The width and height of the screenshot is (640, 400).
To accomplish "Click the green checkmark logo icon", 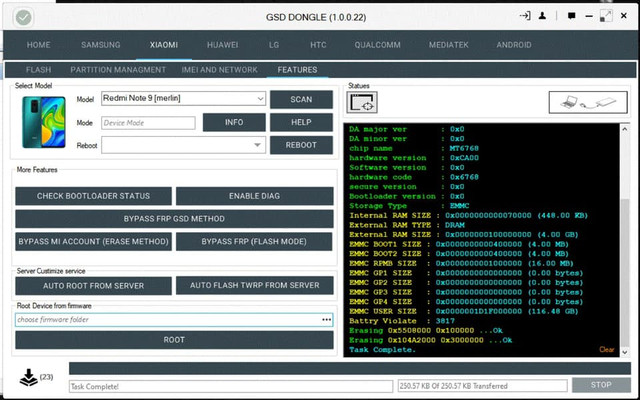I will pyautogui.click(x=22, y=17).
